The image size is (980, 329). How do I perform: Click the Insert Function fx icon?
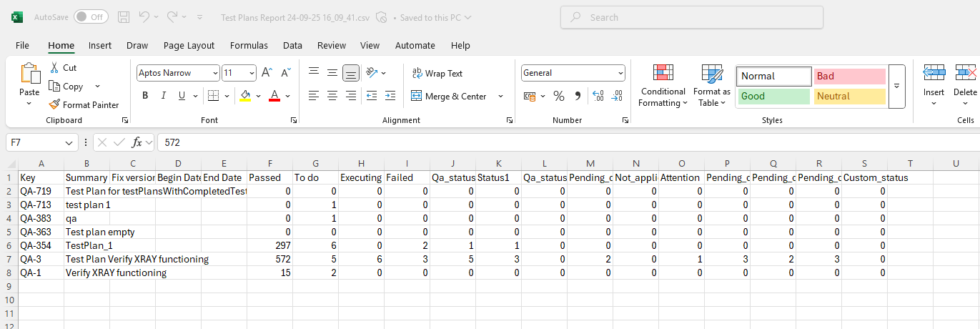(137, 142)
